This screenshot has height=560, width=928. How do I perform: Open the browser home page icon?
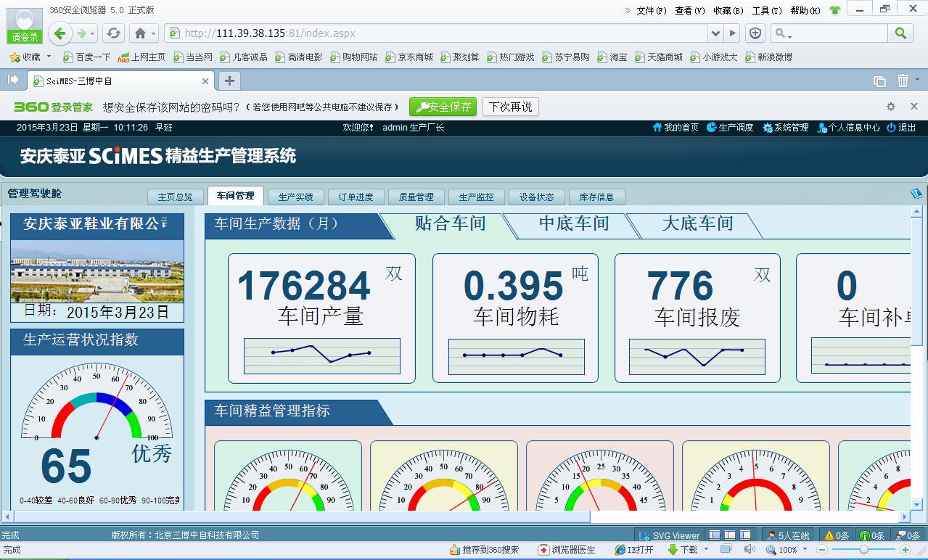click(x=141, y=33)
